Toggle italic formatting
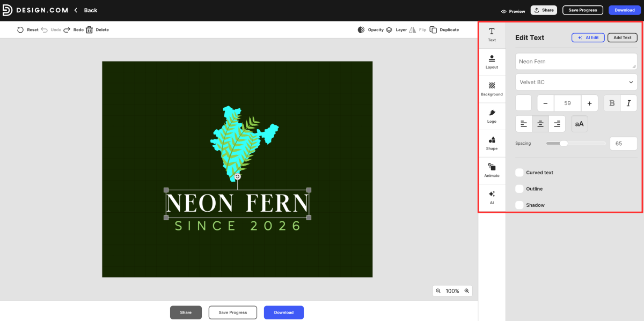This screenshot has width=644, height=321. pos(629,103)
